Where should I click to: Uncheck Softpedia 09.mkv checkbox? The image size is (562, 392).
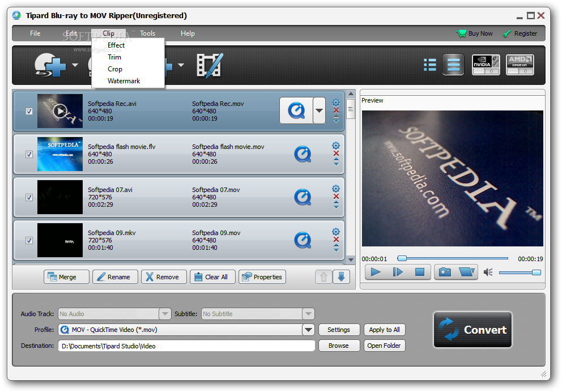click(x=29, y=240)
